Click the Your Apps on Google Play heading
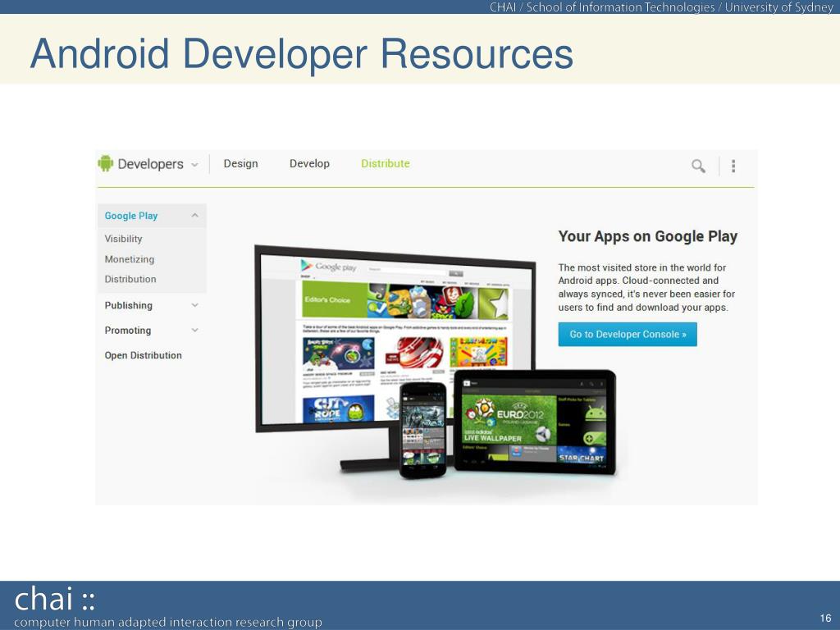 (x=648, y=236)
